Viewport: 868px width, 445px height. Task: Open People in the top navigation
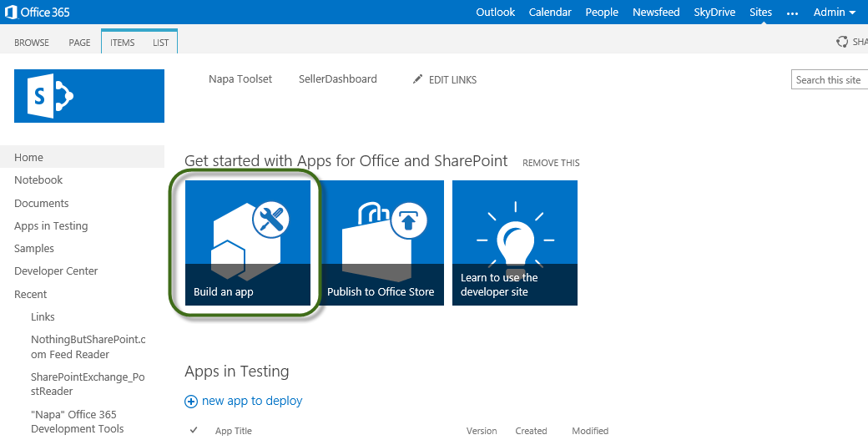(602, 13)
